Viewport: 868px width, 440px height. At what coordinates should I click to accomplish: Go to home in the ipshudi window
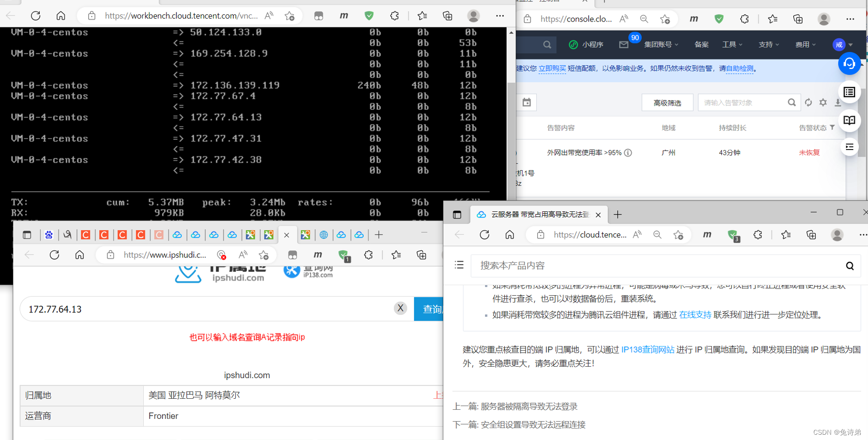click(x=80, y=255)
